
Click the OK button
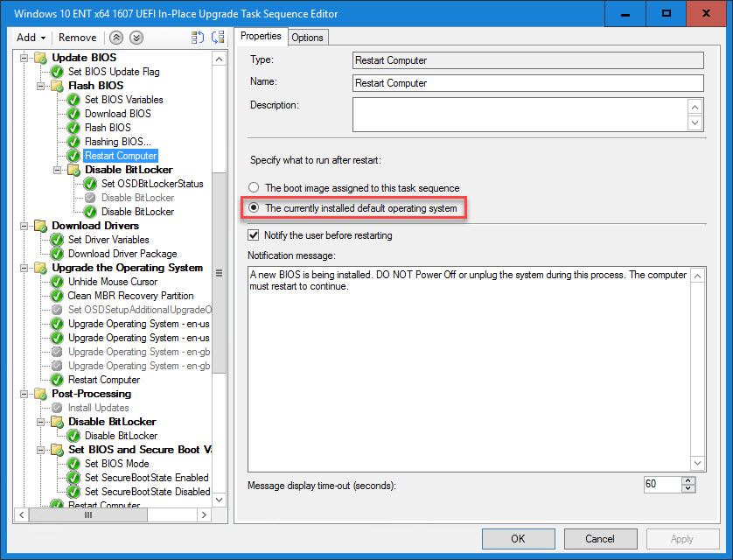click(x=518, y=539)
